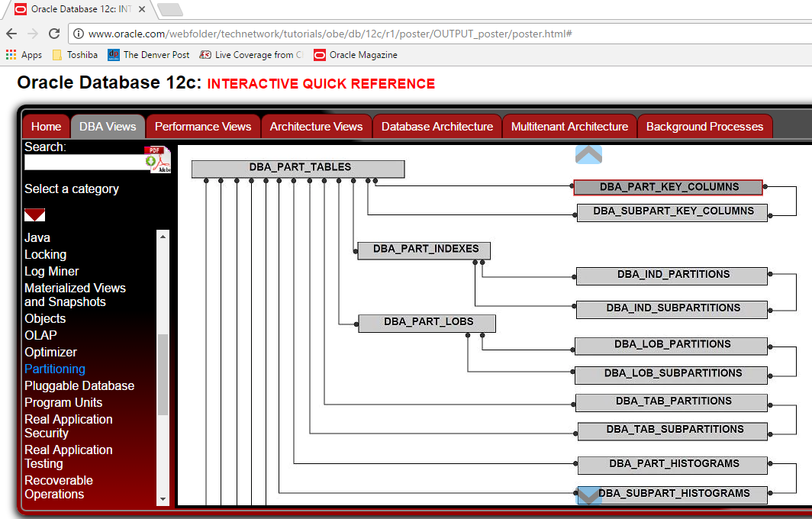Select the Partitioning category

click(55, 369)
